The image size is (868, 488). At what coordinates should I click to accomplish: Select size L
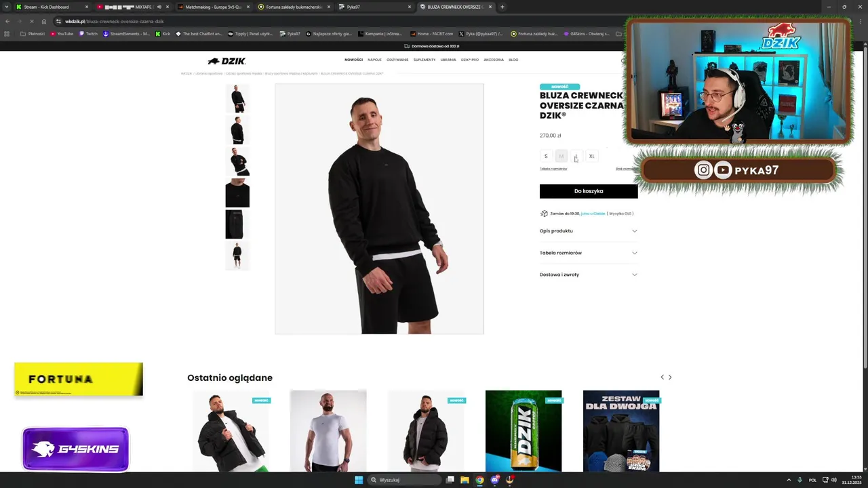(576, 157)
